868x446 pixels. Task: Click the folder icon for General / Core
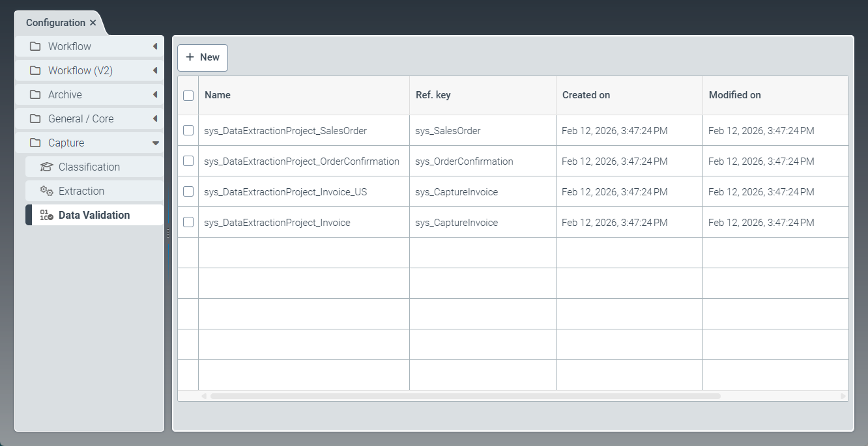(35, 118)
